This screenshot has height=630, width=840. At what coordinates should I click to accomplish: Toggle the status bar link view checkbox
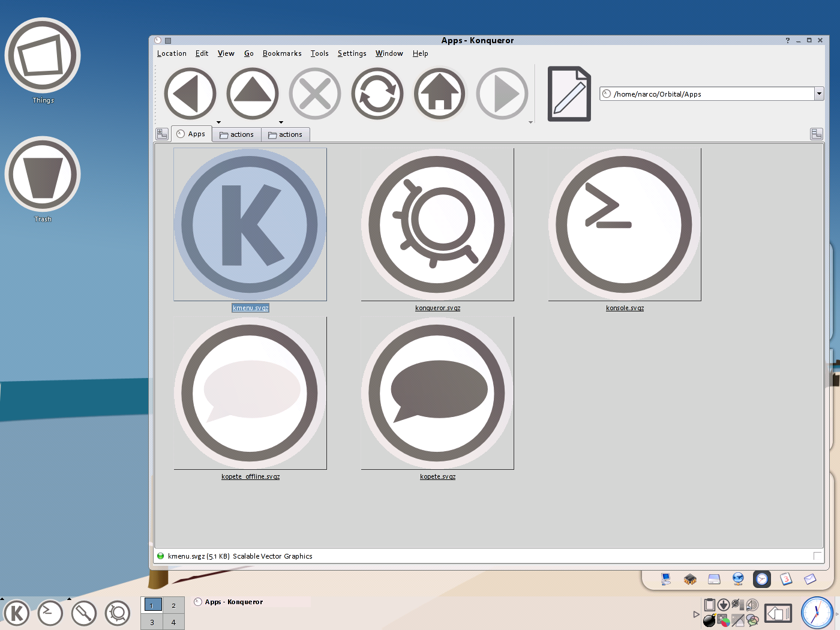point(817,556)
